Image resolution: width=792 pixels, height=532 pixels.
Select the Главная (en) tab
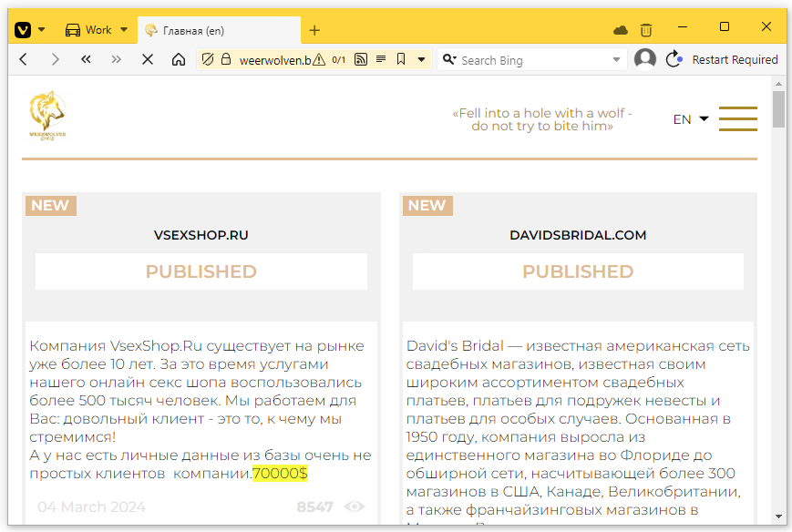(x=219, y=31)
